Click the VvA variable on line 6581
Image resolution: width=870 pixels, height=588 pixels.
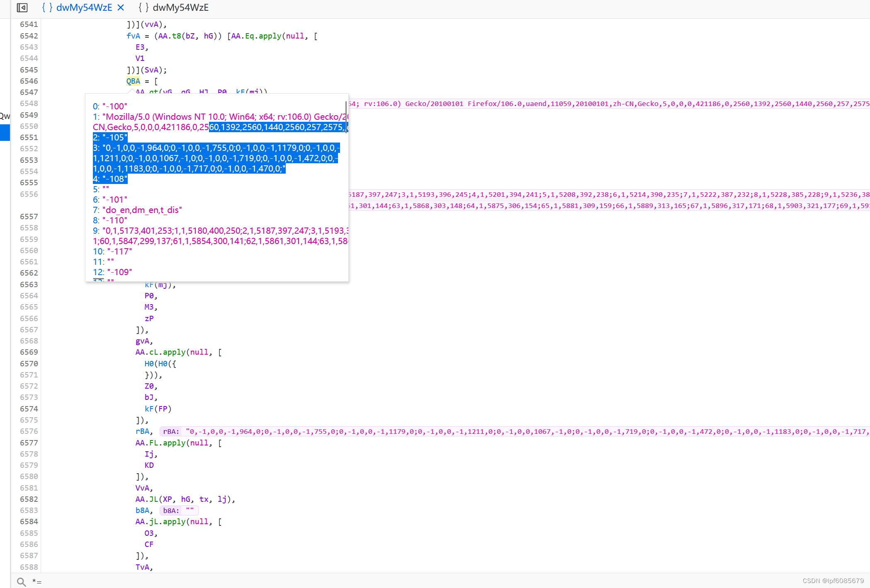142,488
